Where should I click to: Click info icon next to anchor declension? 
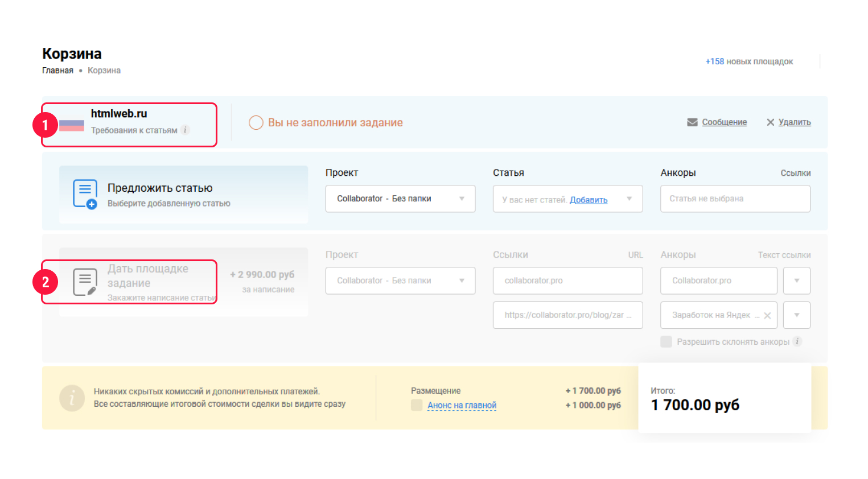tap(797, 341)
